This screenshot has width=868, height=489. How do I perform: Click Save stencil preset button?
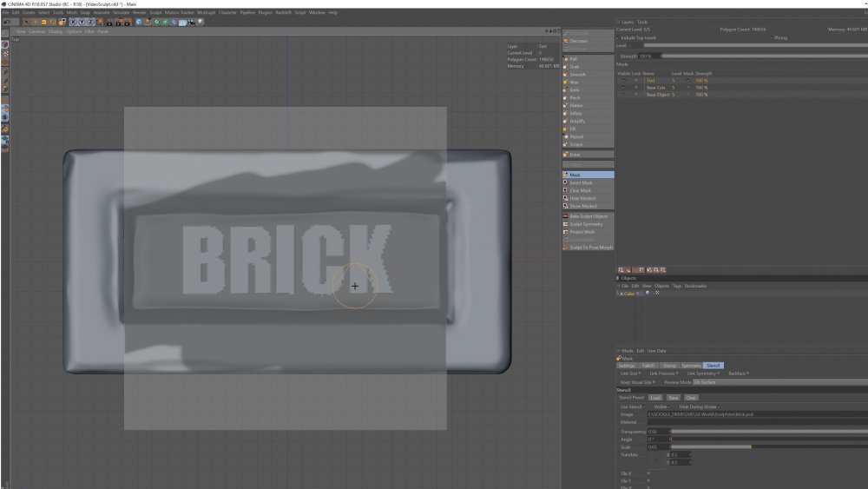pyautogui.click(x=674, y=398)
